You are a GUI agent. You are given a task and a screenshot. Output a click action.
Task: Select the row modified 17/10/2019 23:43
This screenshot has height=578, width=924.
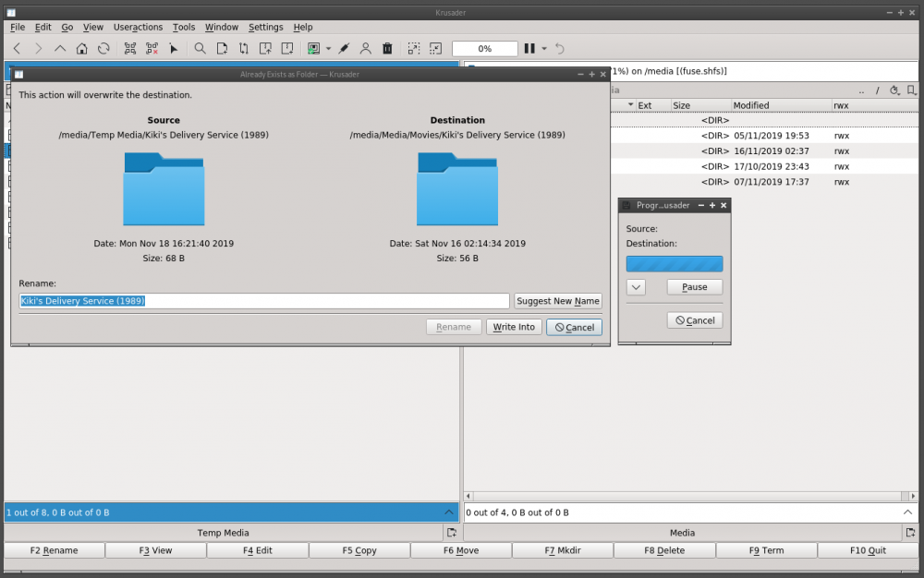coord(764,166)
